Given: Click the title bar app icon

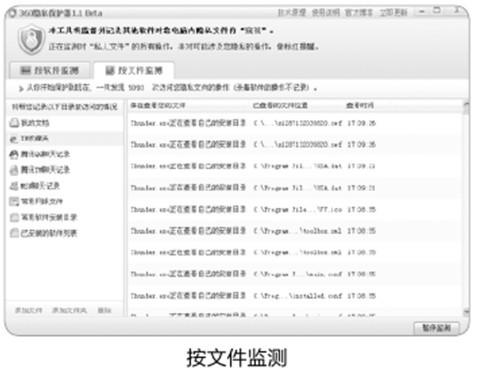Looking at the screenshot, I should tap(12, 13).
